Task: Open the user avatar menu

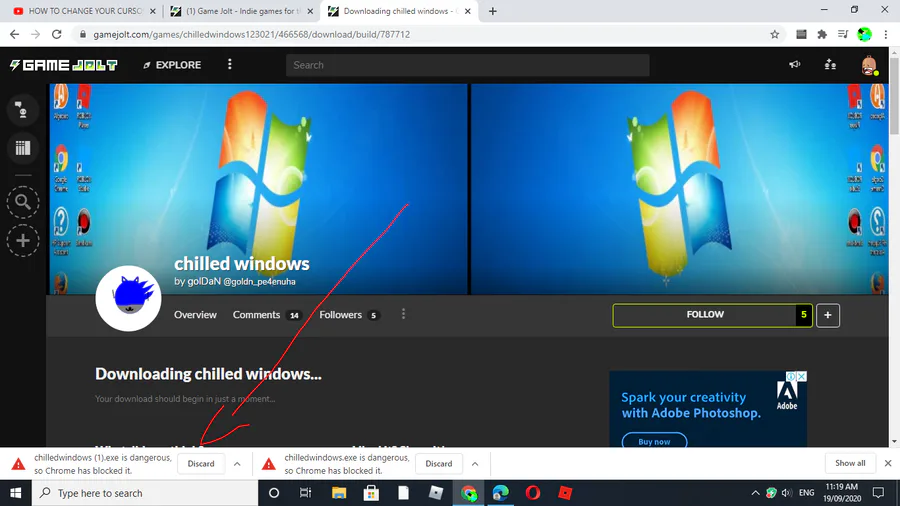Action: click(870, 65)
